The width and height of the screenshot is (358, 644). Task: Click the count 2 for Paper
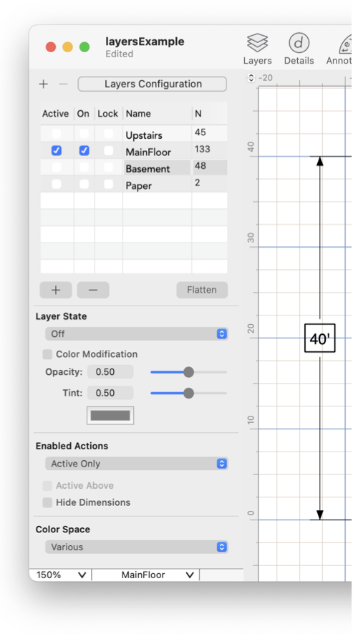(x=198, y=182)
